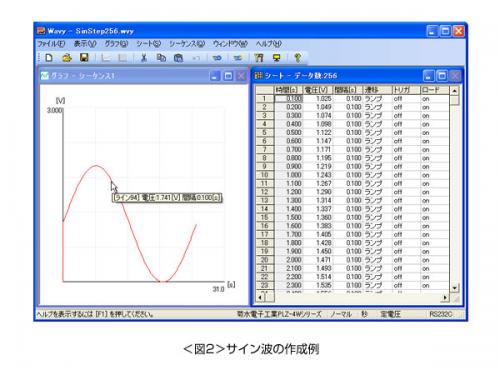Click the Copy toolbar icon
500x375 pixels.
pyautogui.click(x=161, y=58)
